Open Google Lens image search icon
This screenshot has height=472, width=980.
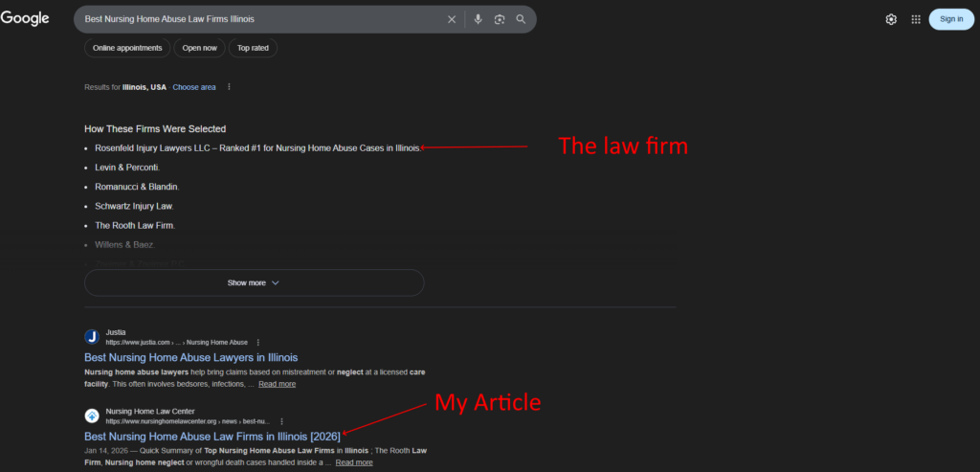click(500, 19)
